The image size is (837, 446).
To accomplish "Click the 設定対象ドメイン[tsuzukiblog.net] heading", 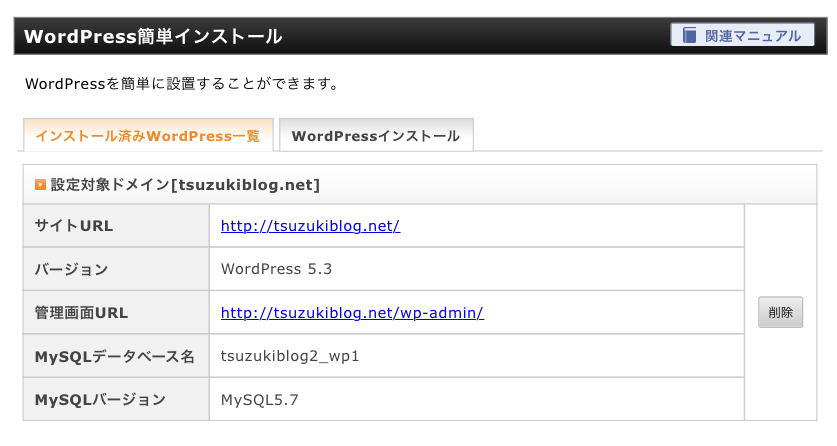I will click(x=185, y=185).
